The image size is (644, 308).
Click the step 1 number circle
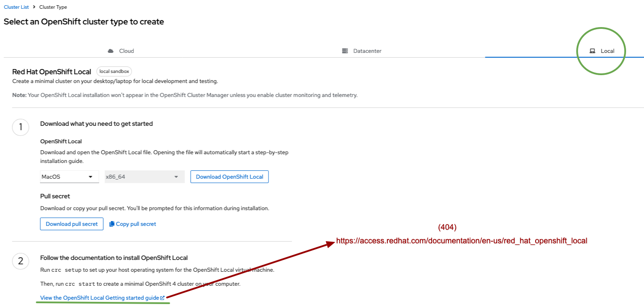point(21,128)
